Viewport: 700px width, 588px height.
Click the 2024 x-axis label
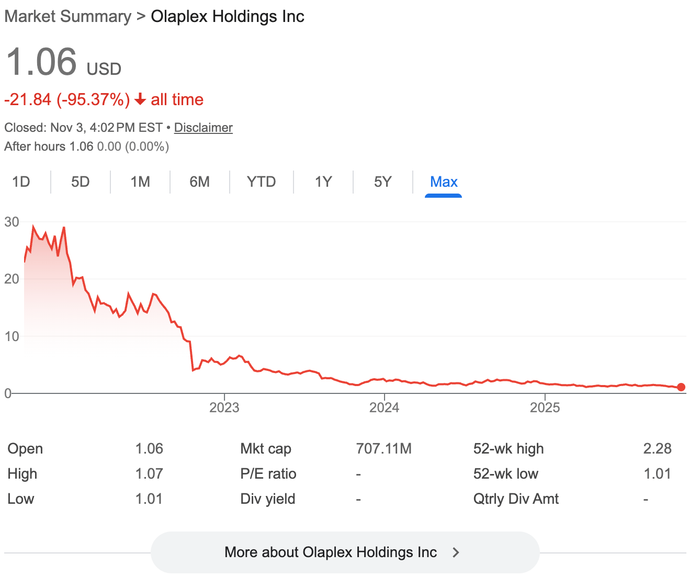click(384, 408)
